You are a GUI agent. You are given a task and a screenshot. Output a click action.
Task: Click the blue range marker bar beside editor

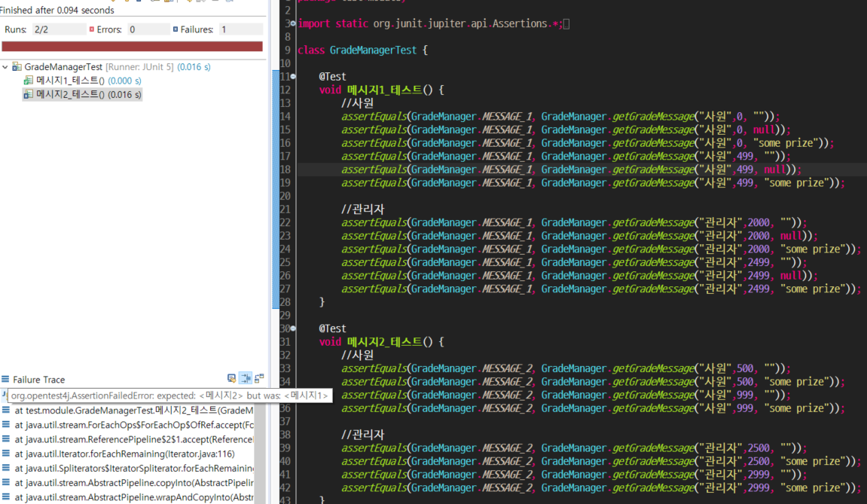click(x=276, y=189)
